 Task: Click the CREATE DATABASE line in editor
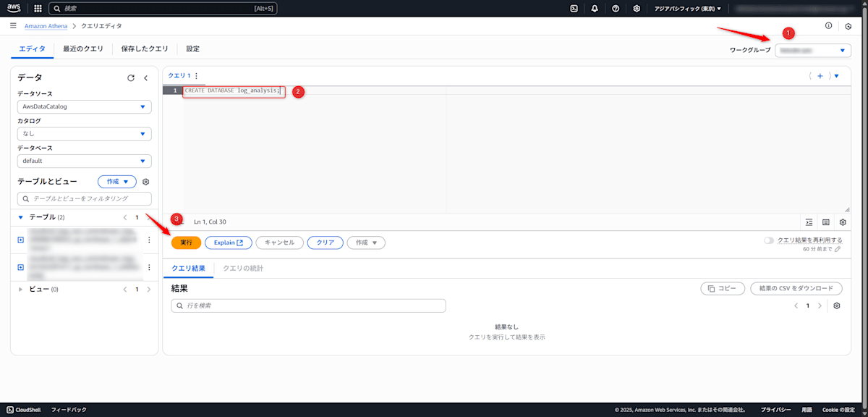pyautogui.click(x=233, y=90)
